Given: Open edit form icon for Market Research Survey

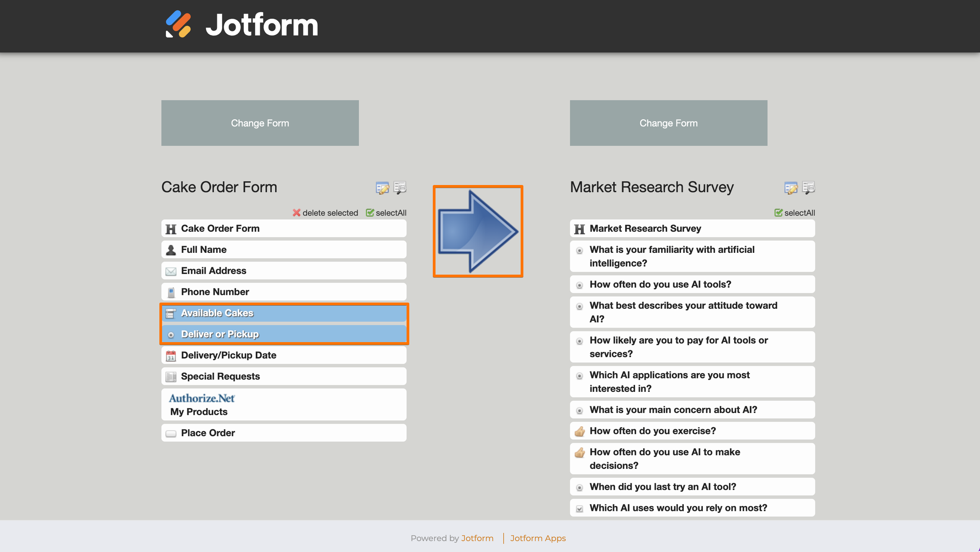Looking at the screenshot, I should 791,188.
